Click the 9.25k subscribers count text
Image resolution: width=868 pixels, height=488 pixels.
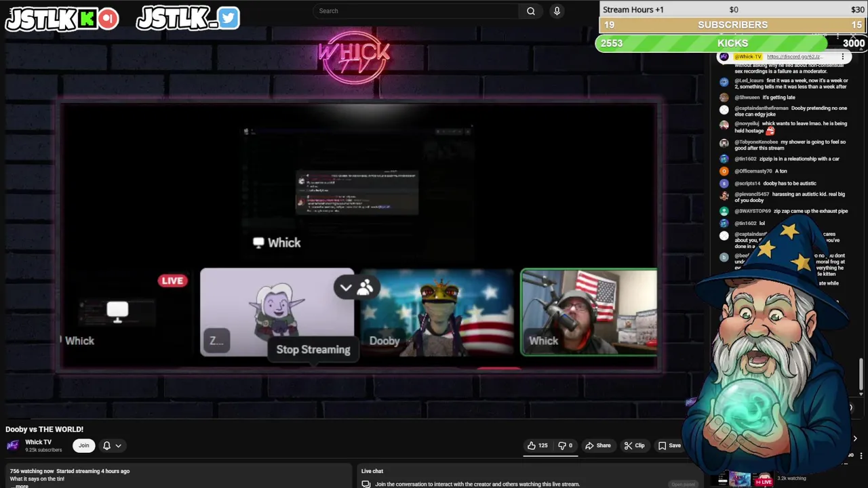tap(43, 450)
